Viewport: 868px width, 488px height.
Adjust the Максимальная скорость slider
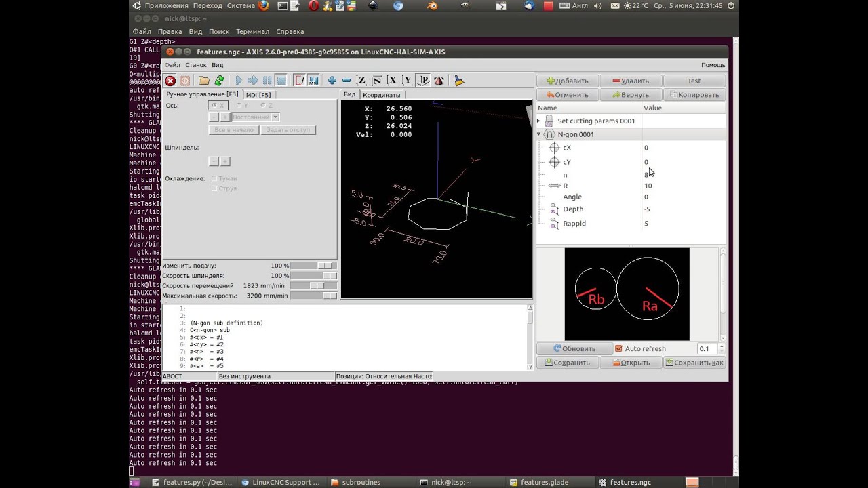[313, 296]
